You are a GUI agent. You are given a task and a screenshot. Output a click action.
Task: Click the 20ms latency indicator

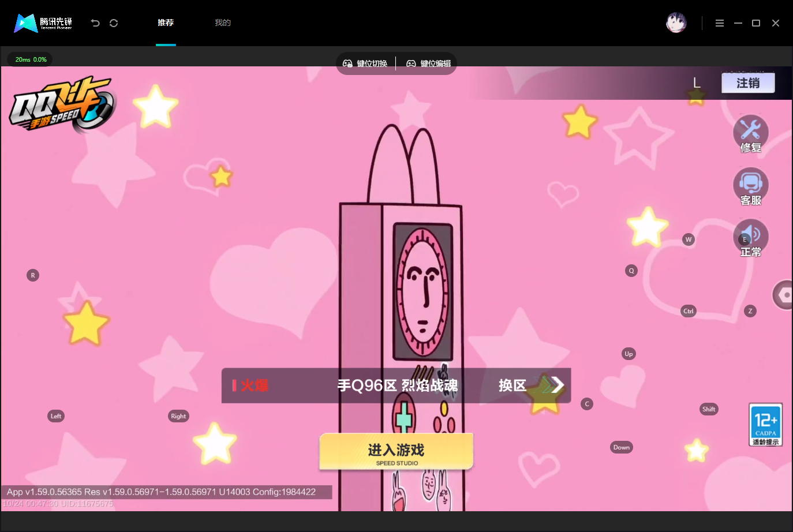[31, 59]
